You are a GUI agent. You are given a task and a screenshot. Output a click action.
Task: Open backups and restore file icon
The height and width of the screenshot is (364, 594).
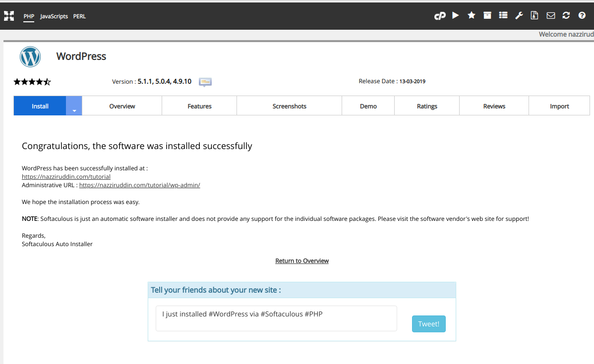pos(535,15)
